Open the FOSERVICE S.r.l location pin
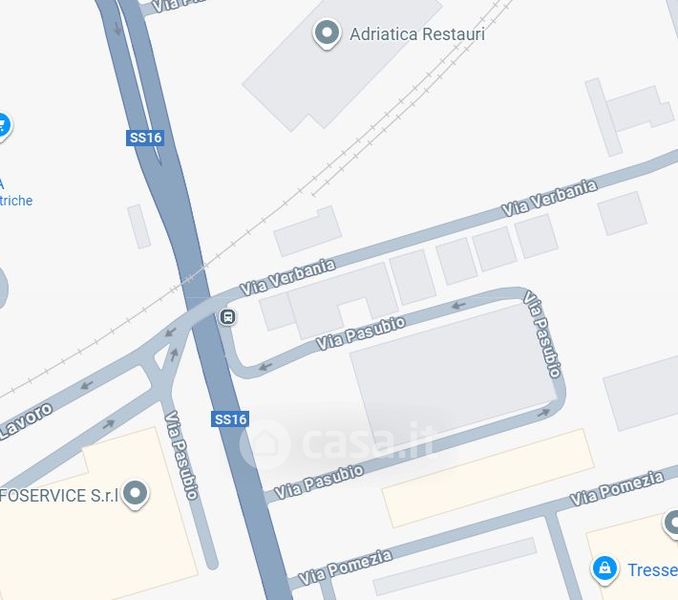 click(x=135, y=495)
